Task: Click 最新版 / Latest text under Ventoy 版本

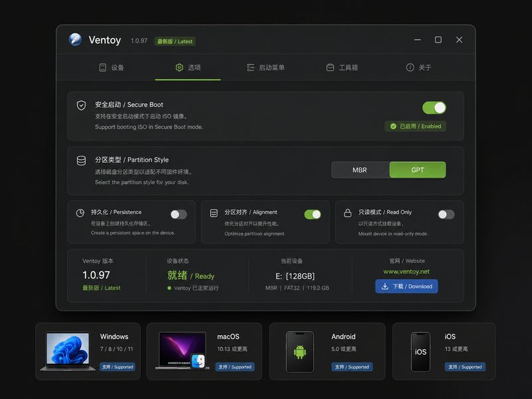Action: pyautogui.click(x=102, y=288)
